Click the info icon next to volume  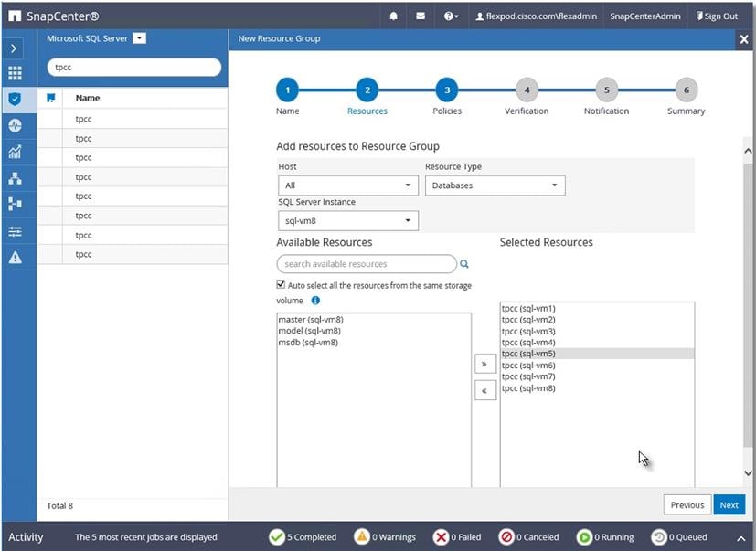(x=315, y=301)
